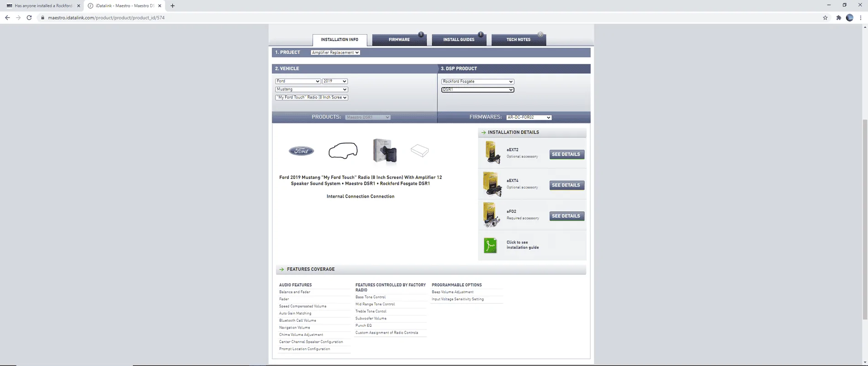Image resolution: width=868 pixels, height=366 pixels.
Task: Switch to the Firmware tab
Action: tap(399, 40)
